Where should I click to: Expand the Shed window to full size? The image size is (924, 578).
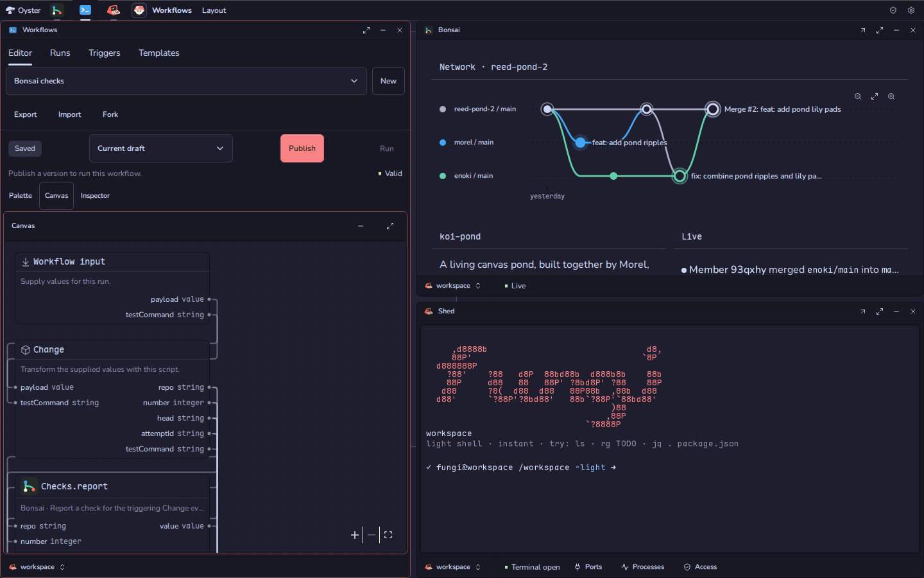pos(880,311)
